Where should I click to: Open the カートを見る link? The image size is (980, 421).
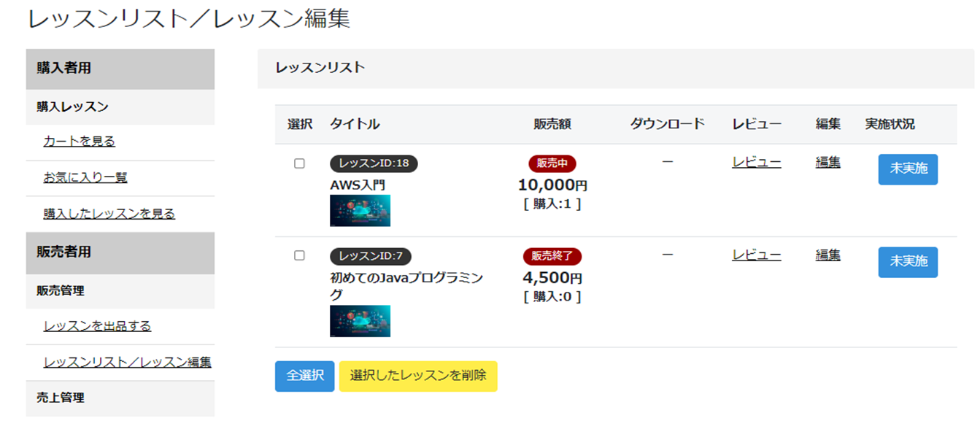[80, 141]
